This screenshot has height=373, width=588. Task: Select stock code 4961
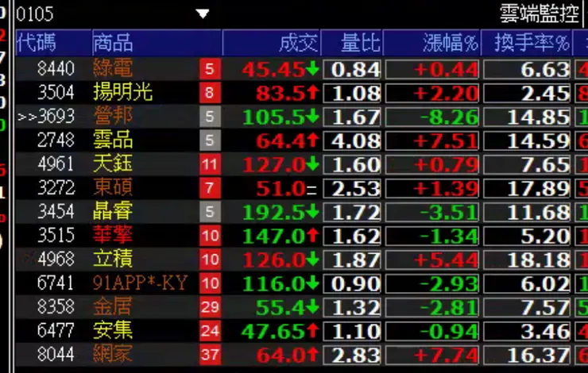click(56, 164)
